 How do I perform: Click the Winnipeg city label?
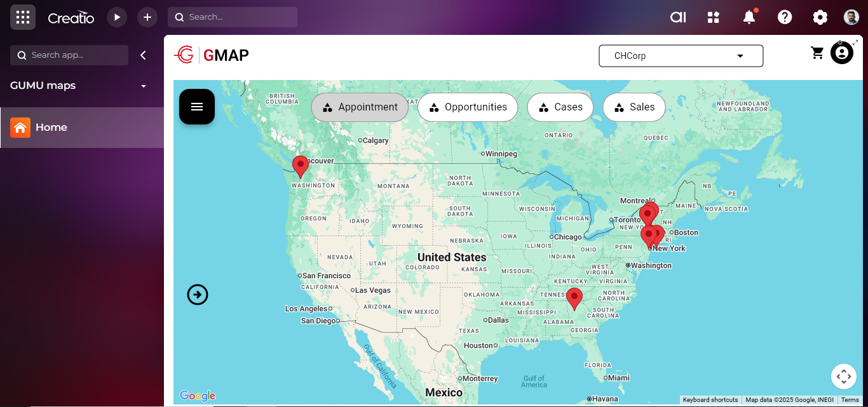tap(501, 154)
